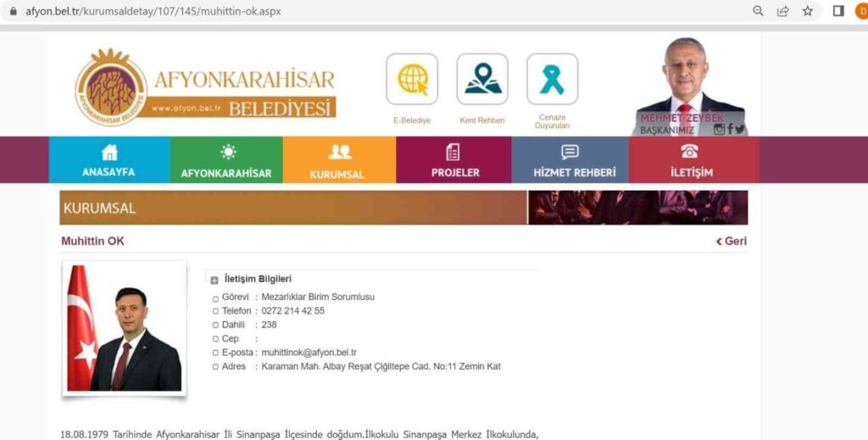Select the PROJELER menu item
The height and width of the screenshot is (440, 868).
pos(453,160)
